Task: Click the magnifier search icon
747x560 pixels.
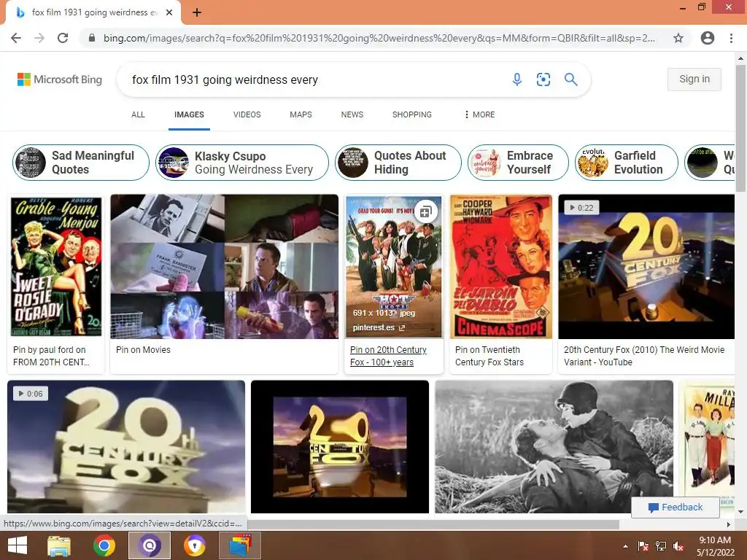Action: point(570,79)
